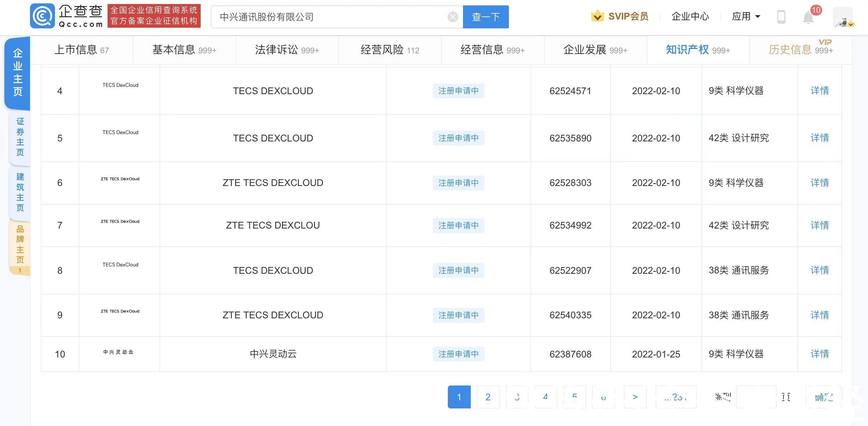868x426 pixels.
Task: Switch to the 经营信息 tab
Action: click(x=493, y=50)
